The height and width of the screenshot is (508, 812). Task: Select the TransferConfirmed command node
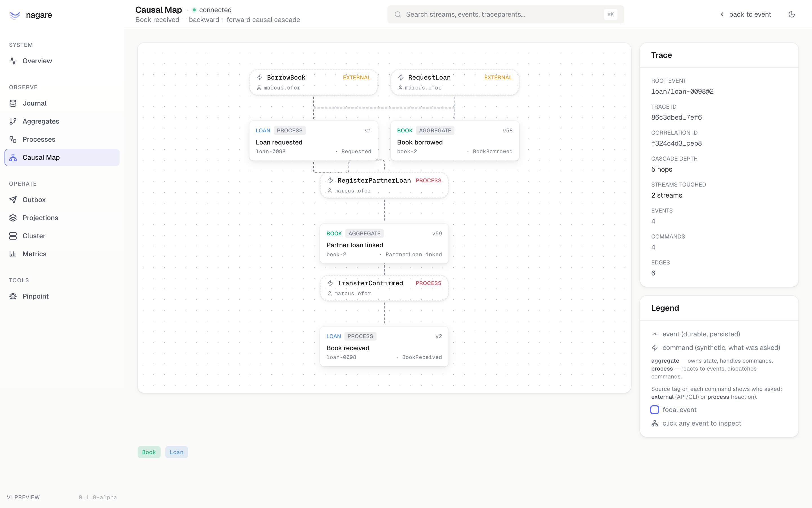[x=384, y=288]
